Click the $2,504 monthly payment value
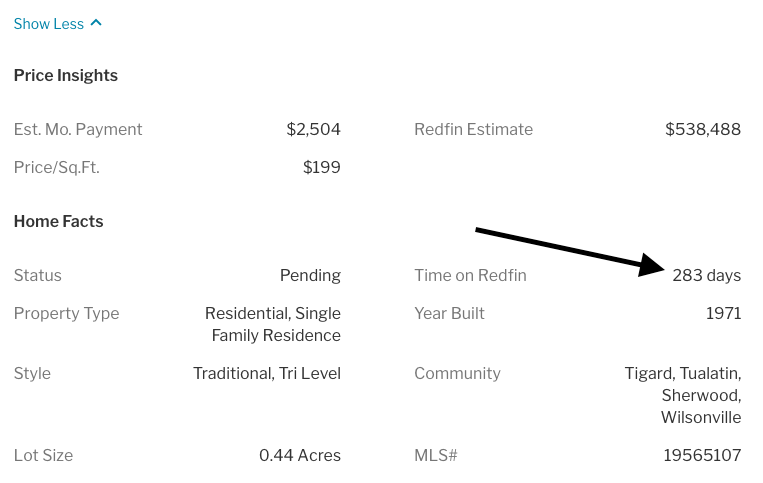The image size is (763, 483). tap(313, 129)
